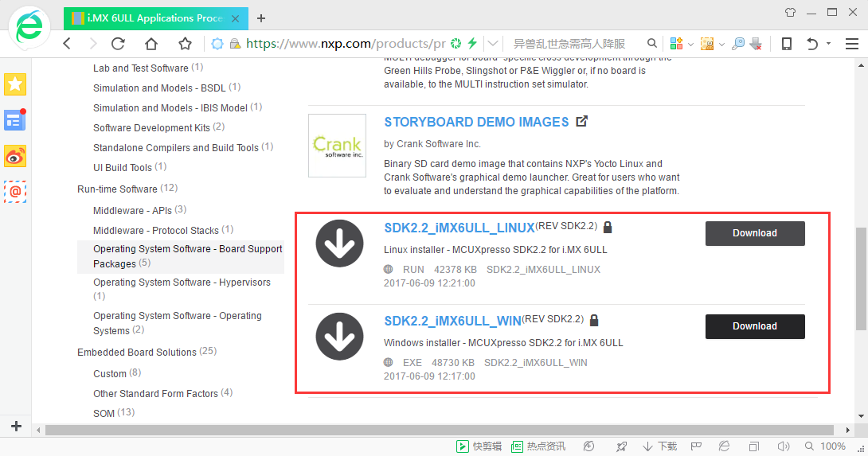Click the browser back arrow
Screen dimensions: 868x456
pos(67,43)
